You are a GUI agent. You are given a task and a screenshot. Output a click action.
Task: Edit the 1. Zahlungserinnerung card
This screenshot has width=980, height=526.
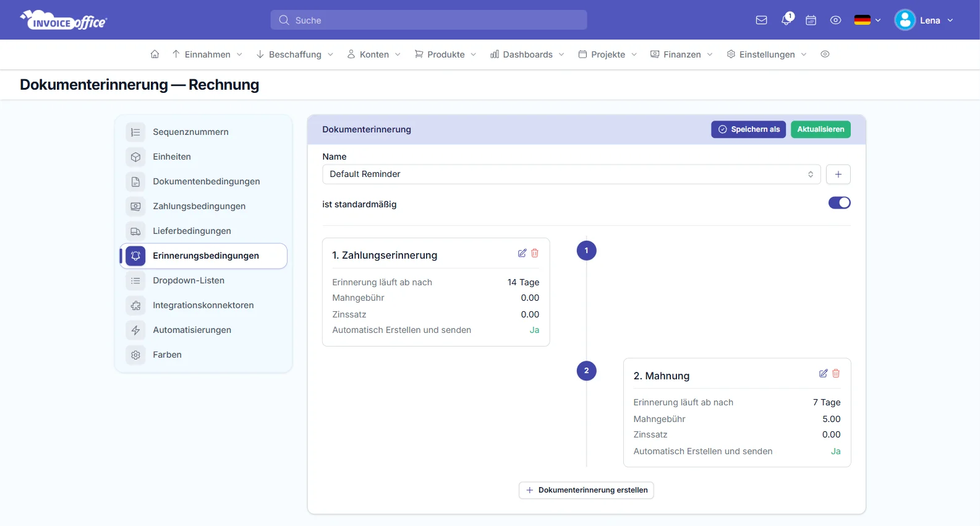[522, 253]
